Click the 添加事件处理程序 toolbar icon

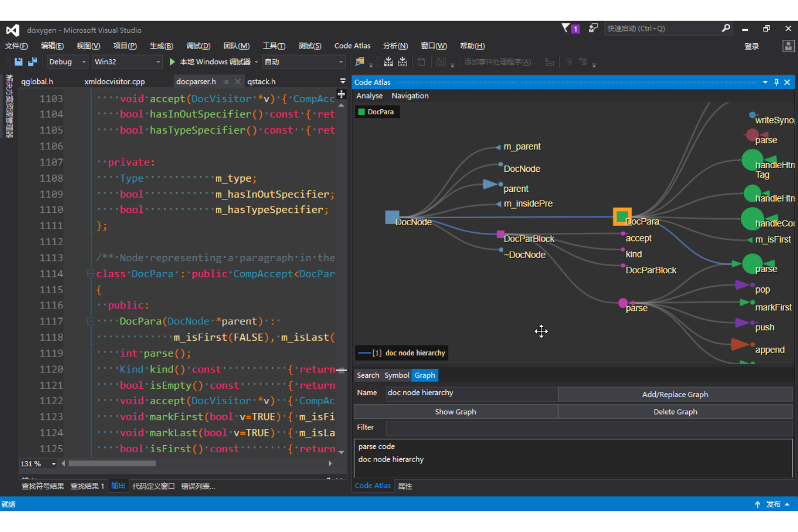499,62
